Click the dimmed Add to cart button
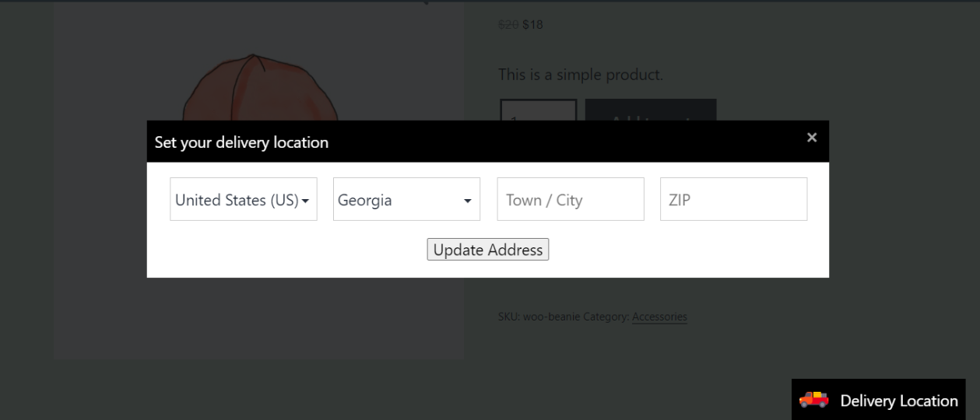Screen dimensions: 980x420 coord(651,110)
